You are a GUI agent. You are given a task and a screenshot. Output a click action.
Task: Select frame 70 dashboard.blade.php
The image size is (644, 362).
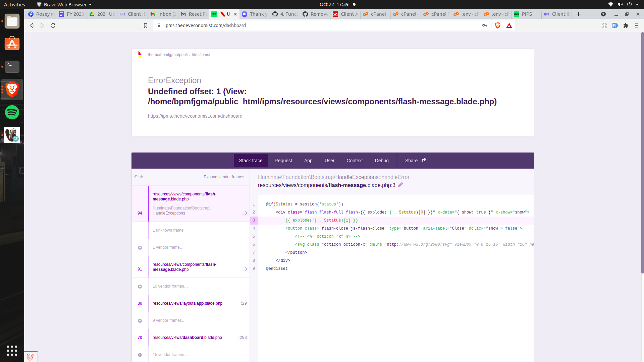(x=191, y=338)
